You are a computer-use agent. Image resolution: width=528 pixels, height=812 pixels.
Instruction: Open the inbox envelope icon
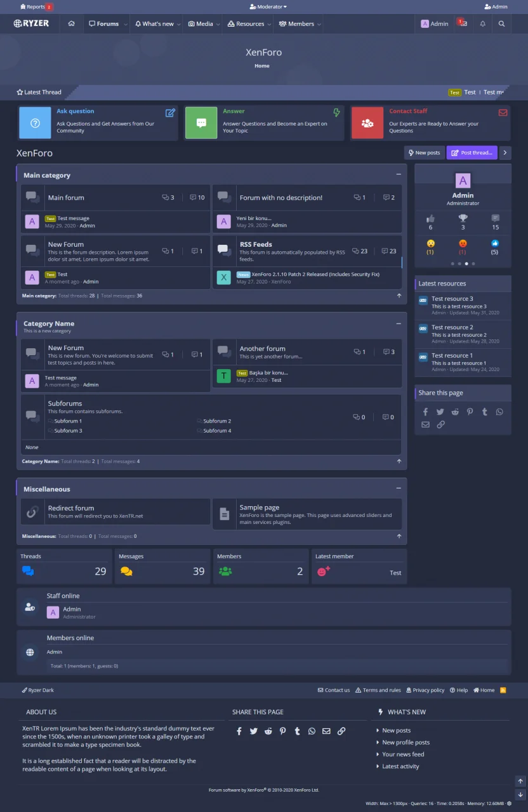[463, 24]
